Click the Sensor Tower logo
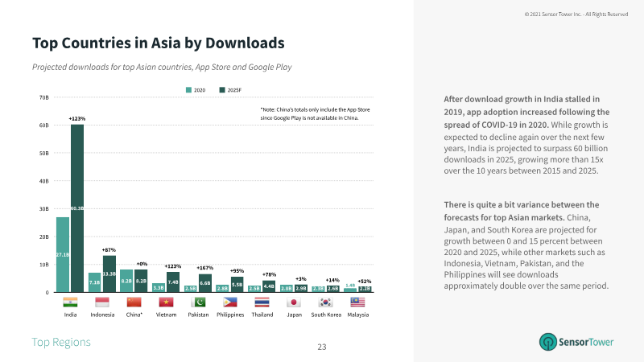This screenshot has height=362, width=644. point(576,342)
